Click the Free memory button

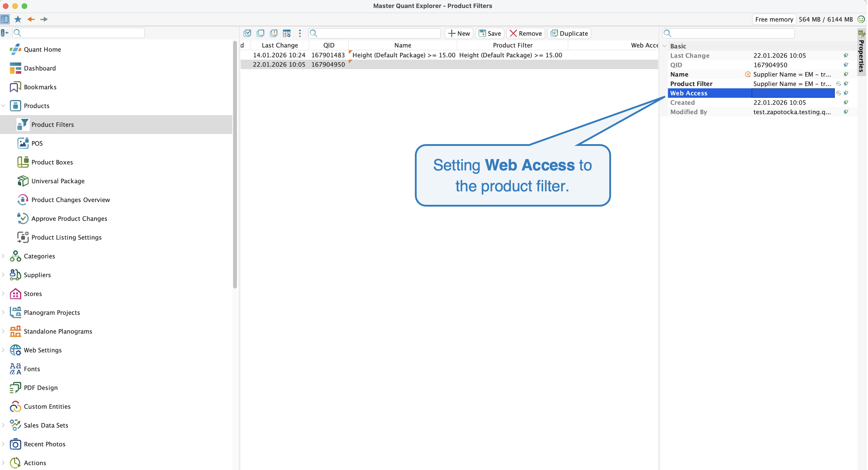point(774,19)
